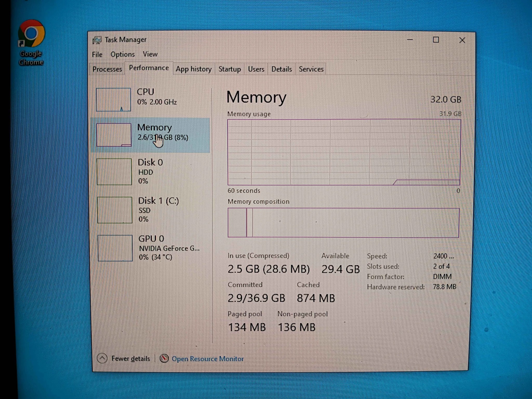The image size is (532, 399).
Task: Open the View menu
Action: pos(150,54)
